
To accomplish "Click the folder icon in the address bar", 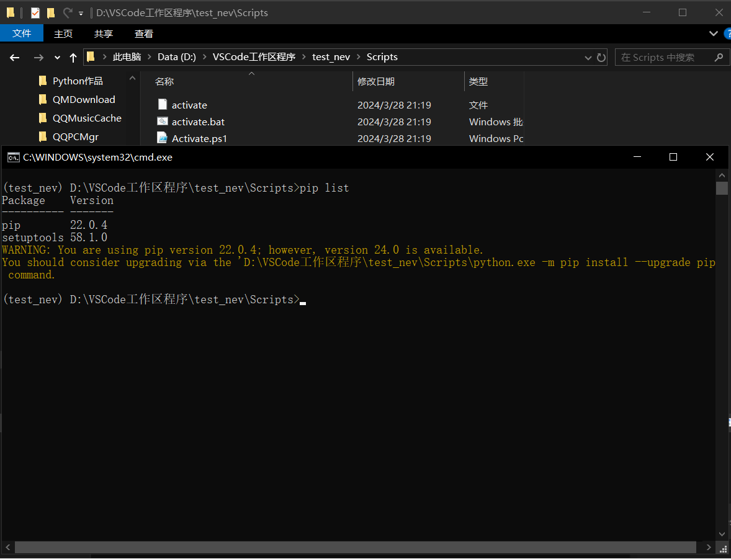I will pos(91,57).
